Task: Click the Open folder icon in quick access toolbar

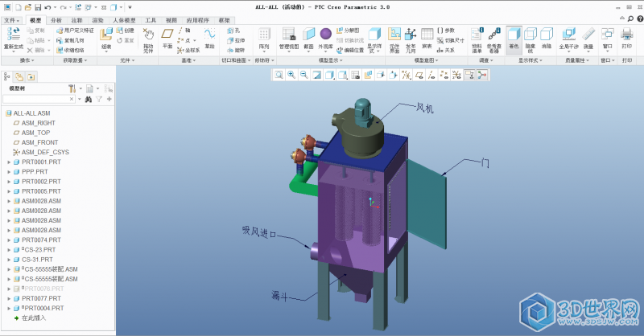Action: [x=28, y=7]
